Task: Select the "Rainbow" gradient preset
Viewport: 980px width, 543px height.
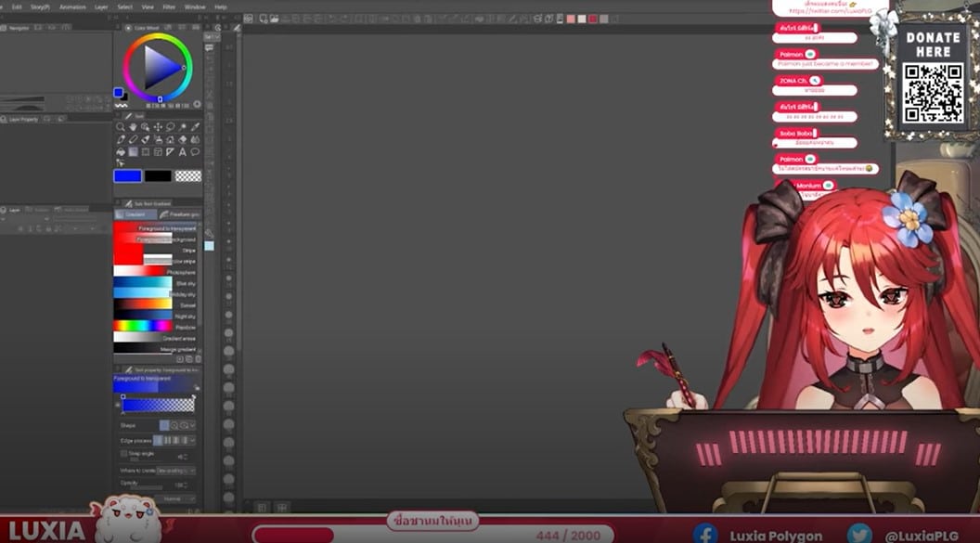Action: [155, 327]
